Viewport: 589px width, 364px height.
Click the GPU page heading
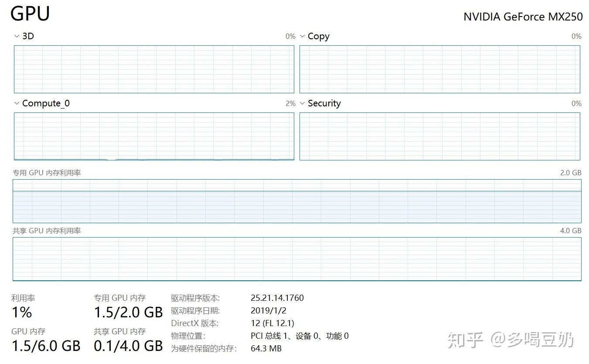30,14
